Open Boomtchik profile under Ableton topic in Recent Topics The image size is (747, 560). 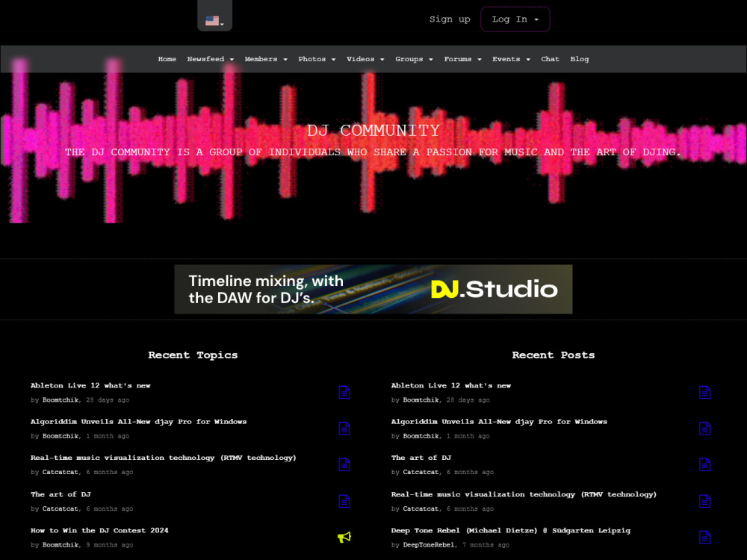pos(61,400)
